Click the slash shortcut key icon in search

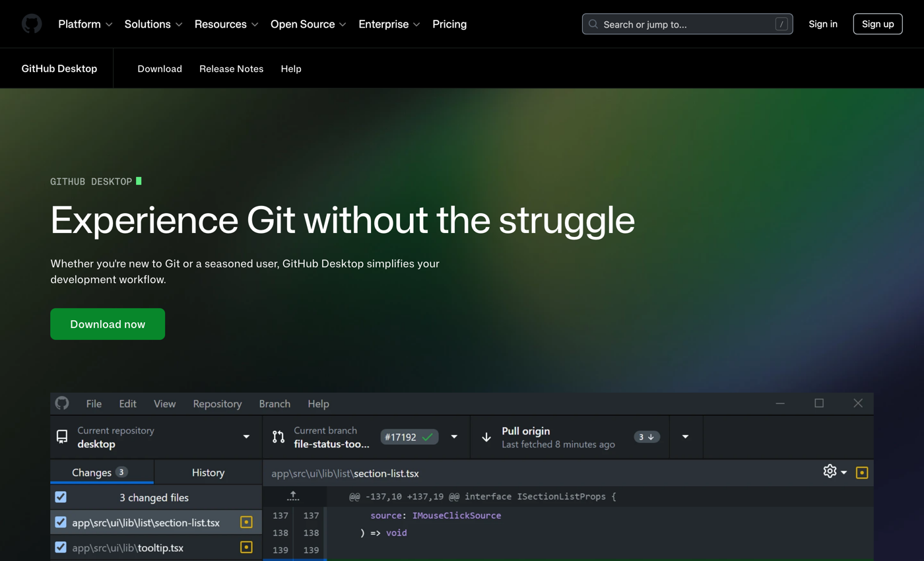coord(781,24)
